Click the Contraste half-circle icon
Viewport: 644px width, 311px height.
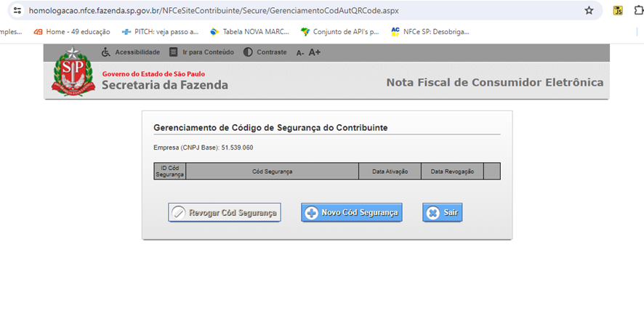click(x=248, y=52)
